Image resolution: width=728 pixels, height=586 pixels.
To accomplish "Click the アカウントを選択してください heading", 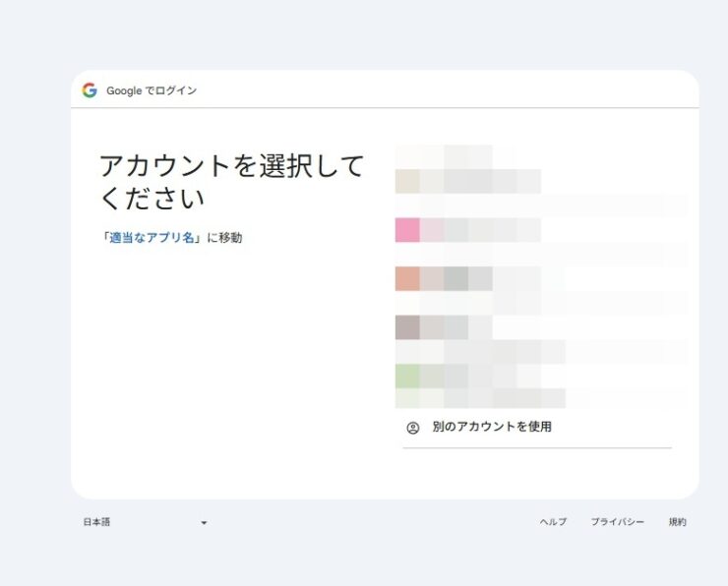I will (x=231, y=182).
